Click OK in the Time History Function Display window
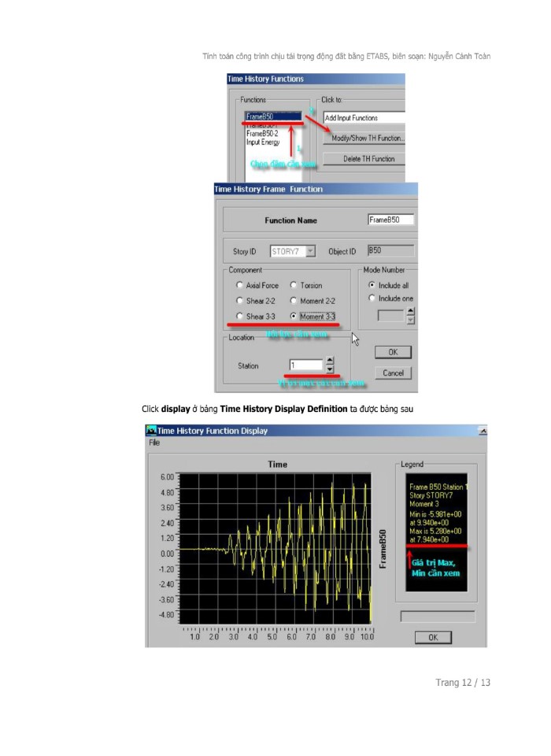This screenshot has height=756, width=551. coord(433,638)
